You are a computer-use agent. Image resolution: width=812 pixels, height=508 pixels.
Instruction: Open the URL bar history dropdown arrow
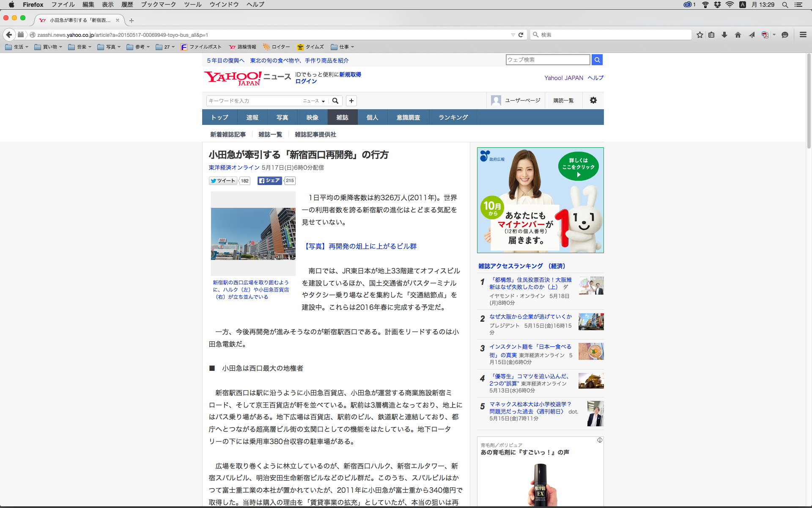click(513, 35)
